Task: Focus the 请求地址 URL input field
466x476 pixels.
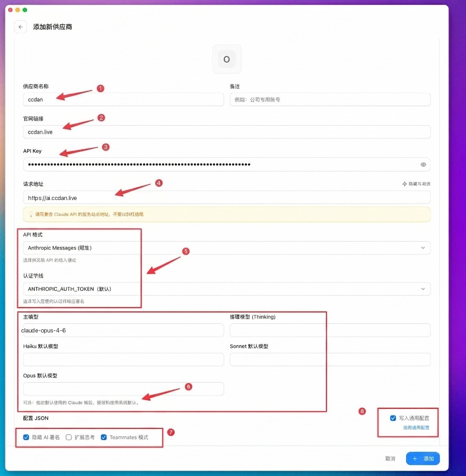Action: coord(226,198)
